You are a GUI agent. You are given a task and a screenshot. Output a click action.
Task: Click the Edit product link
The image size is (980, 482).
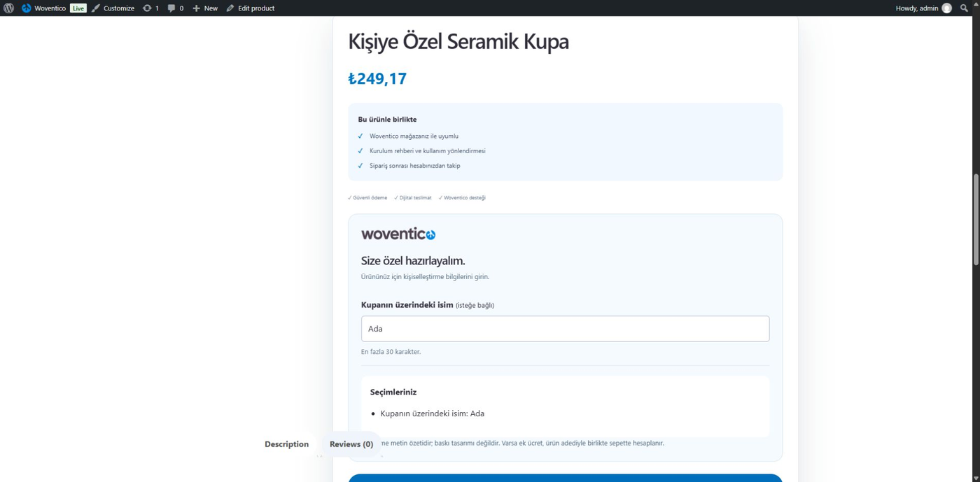(250, 8)
